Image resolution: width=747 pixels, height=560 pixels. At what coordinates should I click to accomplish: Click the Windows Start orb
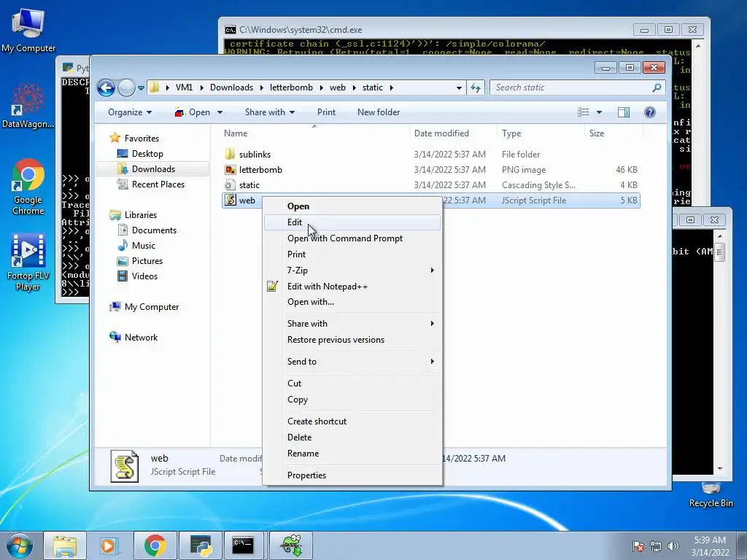click(19, 545)
